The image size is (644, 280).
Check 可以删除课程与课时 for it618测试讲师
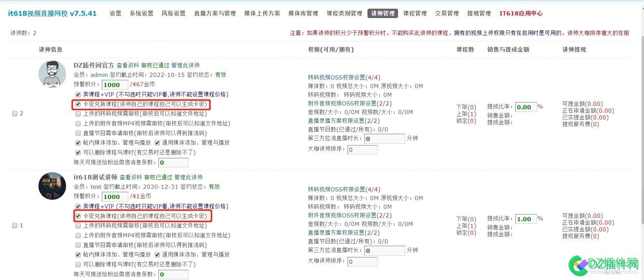pyautogui.click(x=78, y=265)
